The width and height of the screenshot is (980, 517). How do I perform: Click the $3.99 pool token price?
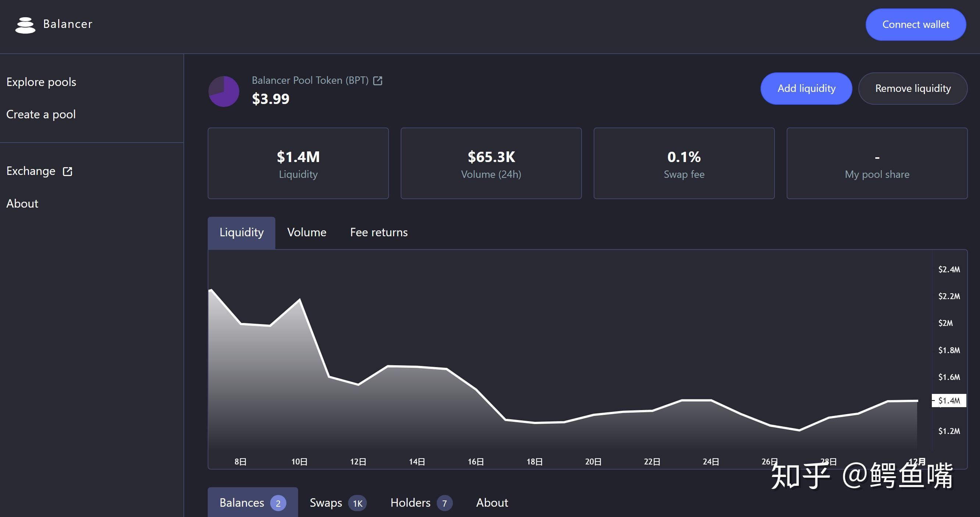(271, 99)
